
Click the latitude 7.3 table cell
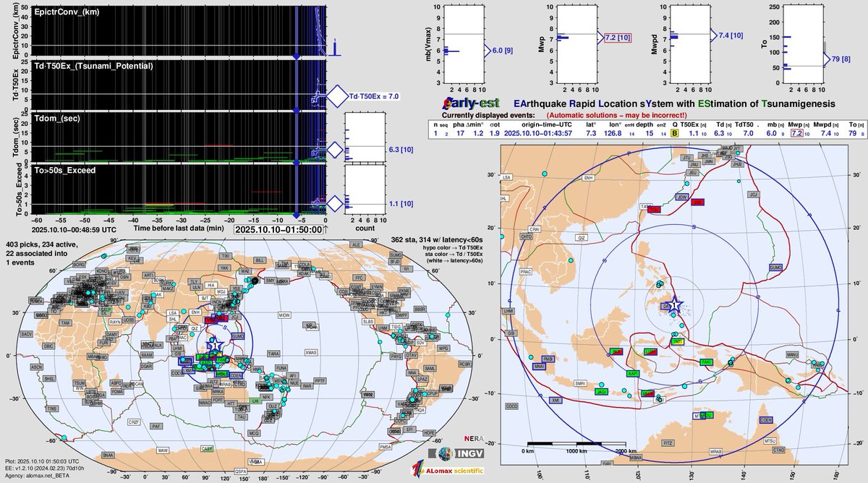591,133
